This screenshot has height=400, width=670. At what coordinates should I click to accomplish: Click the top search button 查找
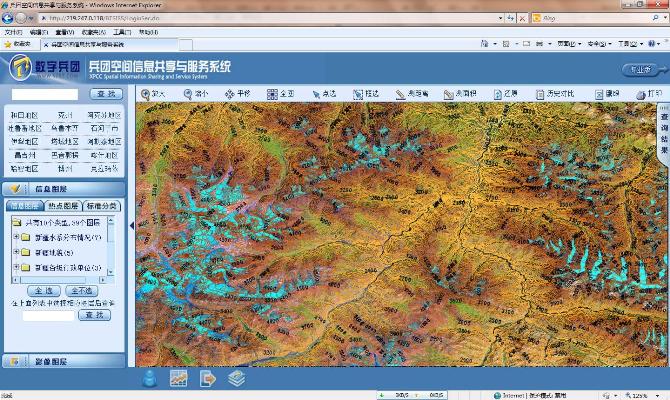[x=106, y=93]
